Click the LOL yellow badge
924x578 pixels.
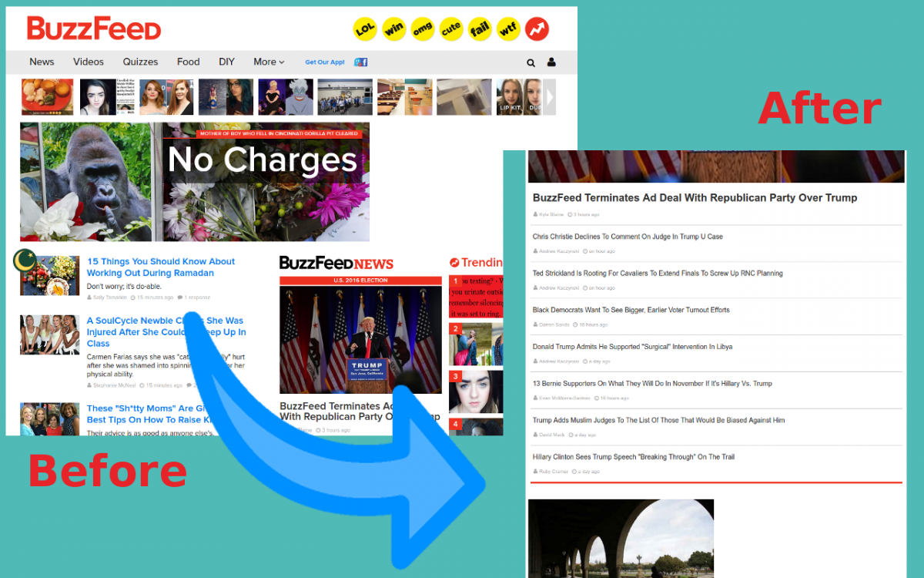point(365,29)
